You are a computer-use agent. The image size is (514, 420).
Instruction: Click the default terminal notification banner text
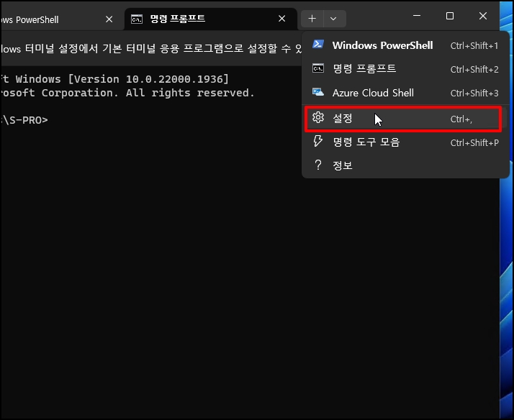point(151,49)
